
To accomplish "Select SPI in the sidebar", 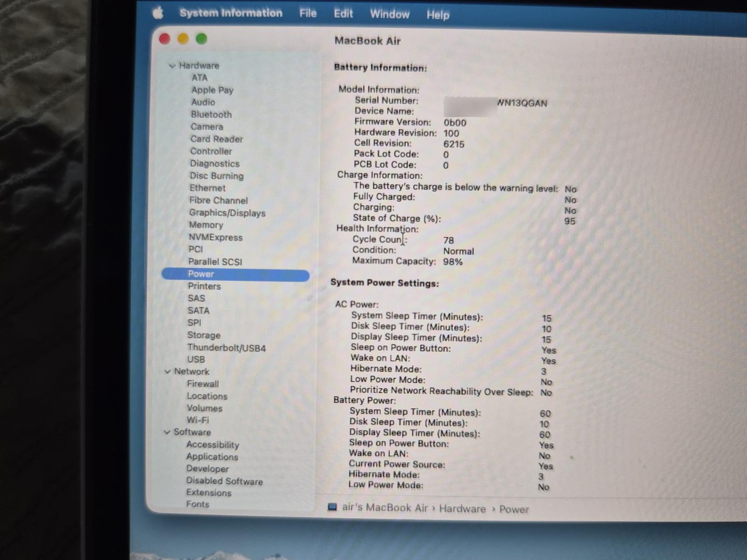I will pyautogui.click(x=194, y=323).
